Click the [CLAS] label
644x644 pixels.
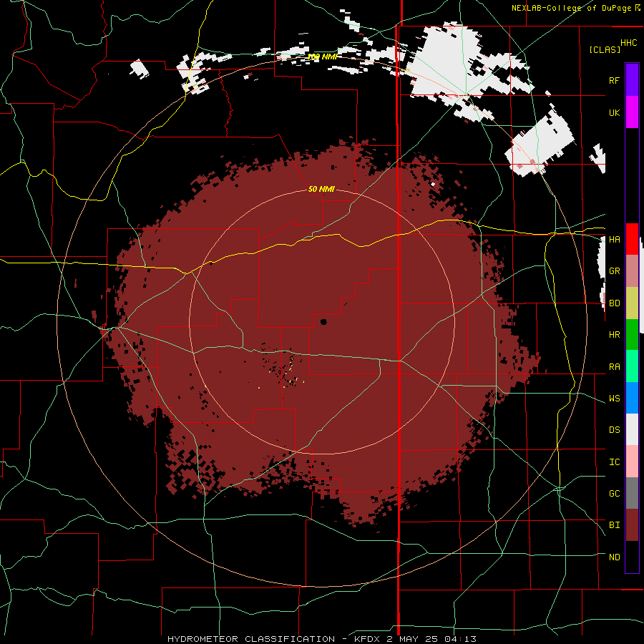coord(605,49)
